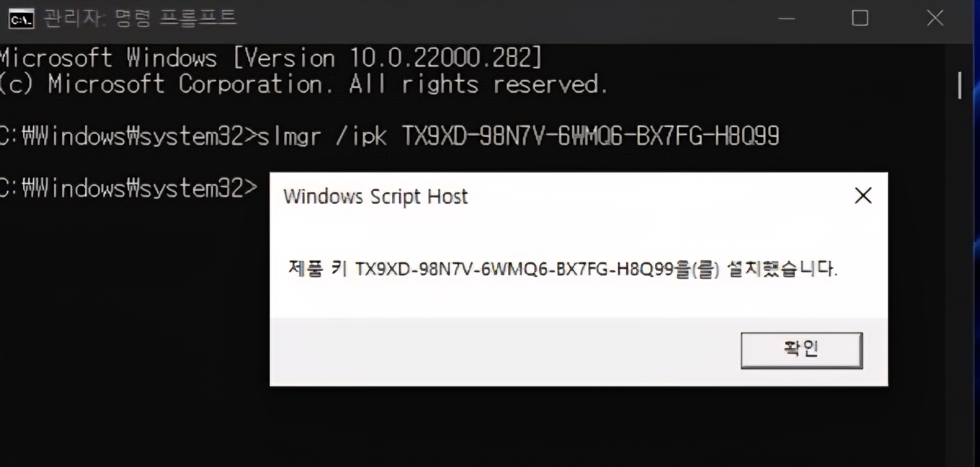Close the Windows Script Host dialog
The width and height of the screenshot is (980, 467).
point(863,196)
